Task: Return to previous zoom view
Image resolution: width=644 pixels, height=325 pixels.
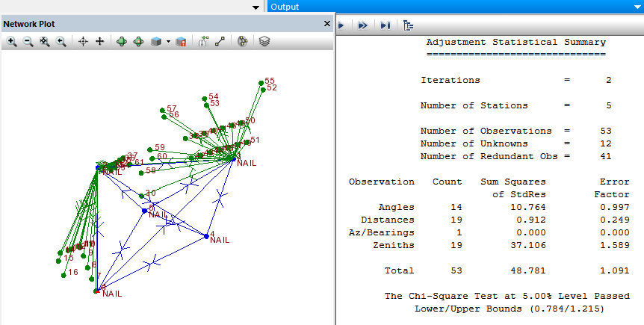Action: tap(61, 42)
